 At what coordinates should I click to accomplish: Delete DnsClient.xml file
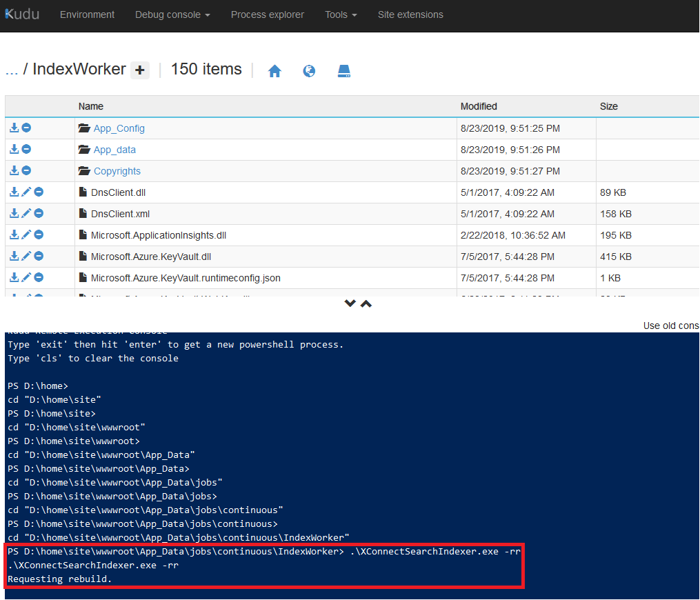(39, 213)
